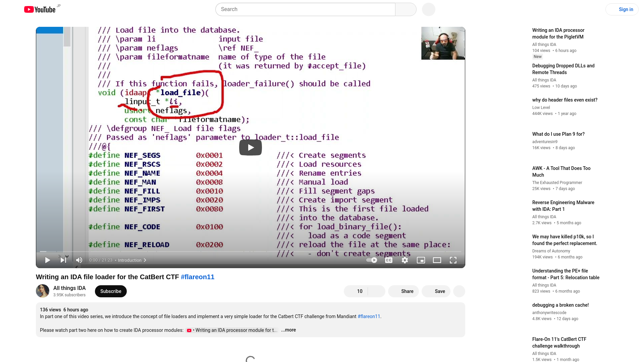The width and height of the screenshot is (644, 362).
Task: Start playback with the large center play button
Action: click(x=251, y=147)
